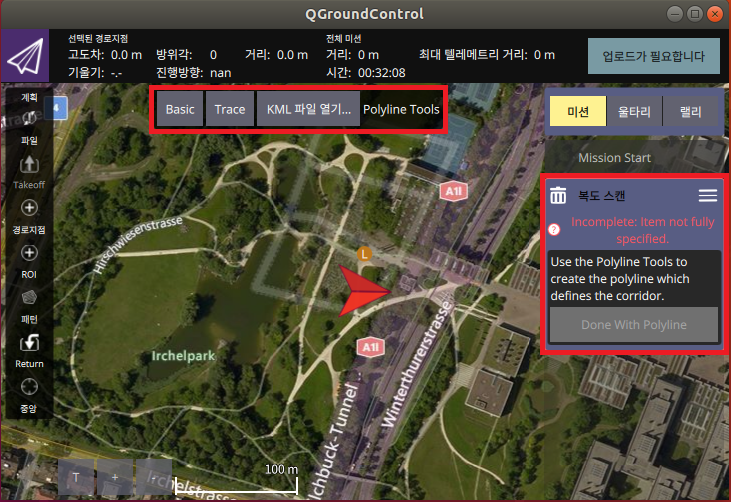Viewport: 731px width, 502px height.
Task: Click the 최대 텔레메트리 거리 value
Action: [x=544, y=55]
